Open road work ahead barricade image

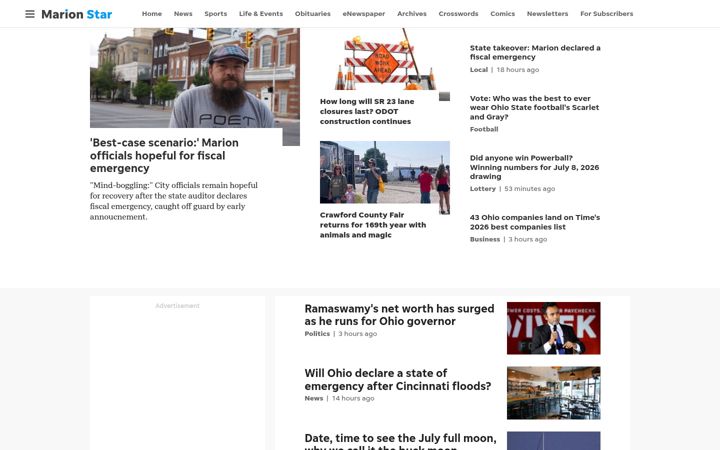(x=385, y=59)
